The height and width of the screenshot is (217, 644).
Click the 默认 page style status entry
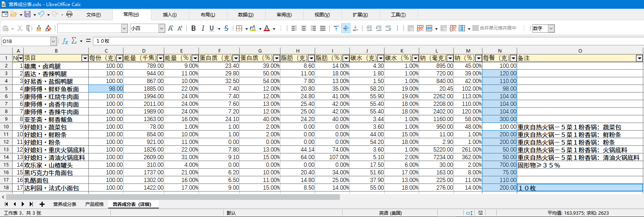[231, 213]
